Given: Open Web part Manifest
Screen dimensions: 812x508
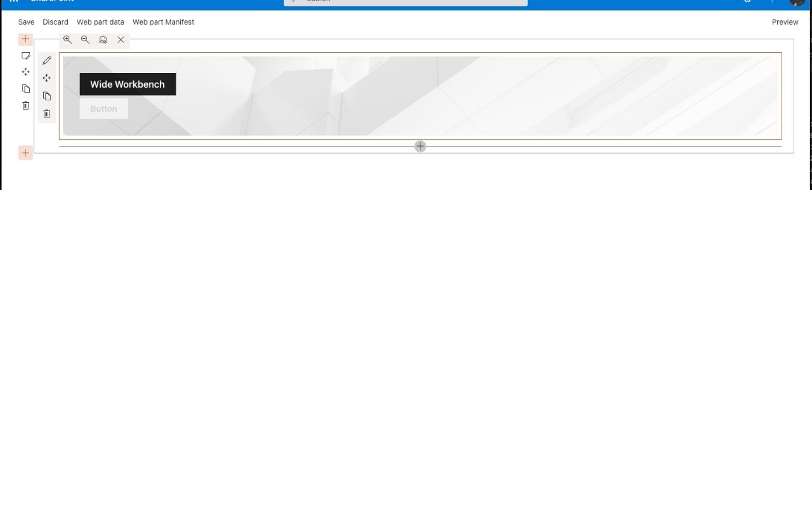Looking at the screenshot, I should pos(163,22).
